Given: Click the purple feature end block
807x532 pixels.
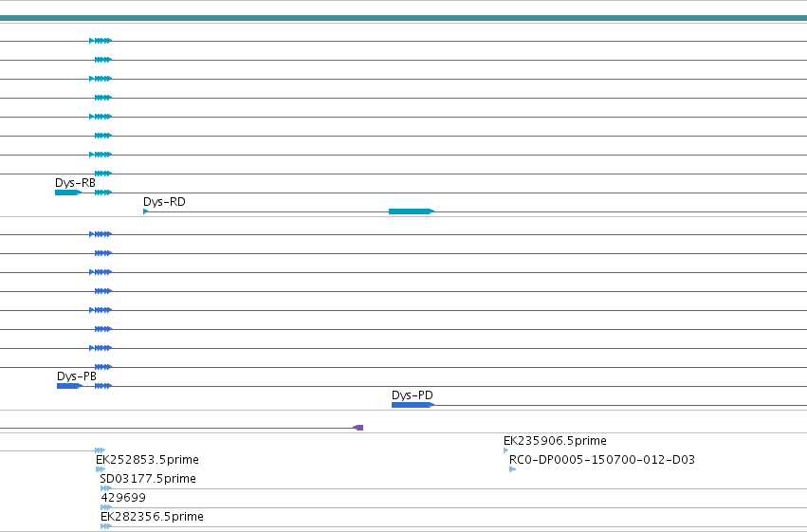Looking at the screenshot, I should pos(358,428).
